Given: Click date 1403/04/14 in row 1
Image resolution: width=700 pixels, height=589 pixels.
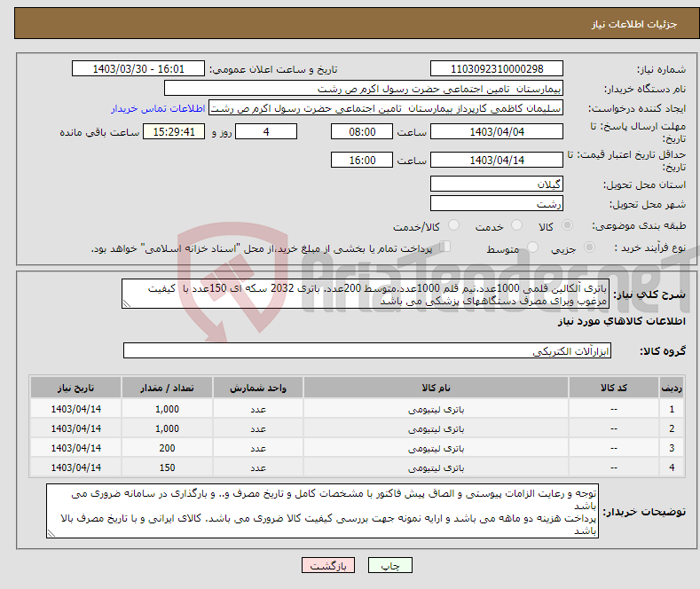Looking at the screenshot, I should 76,409.
